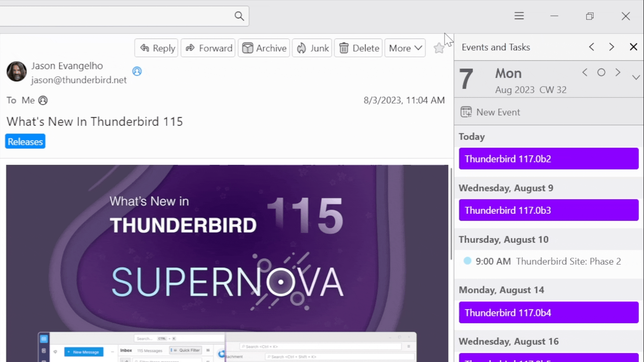This screenshot has height=362, width=644.
Task: Select the Releases tag label
Action: tap(25, 141)
